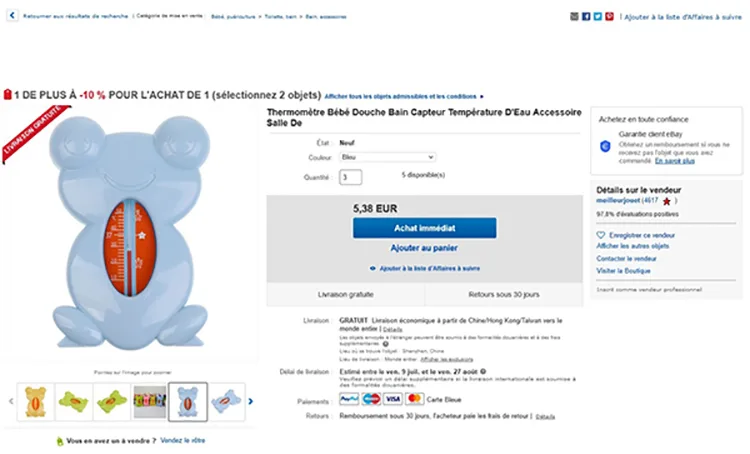Share on Facebook icon

(586, 17)
